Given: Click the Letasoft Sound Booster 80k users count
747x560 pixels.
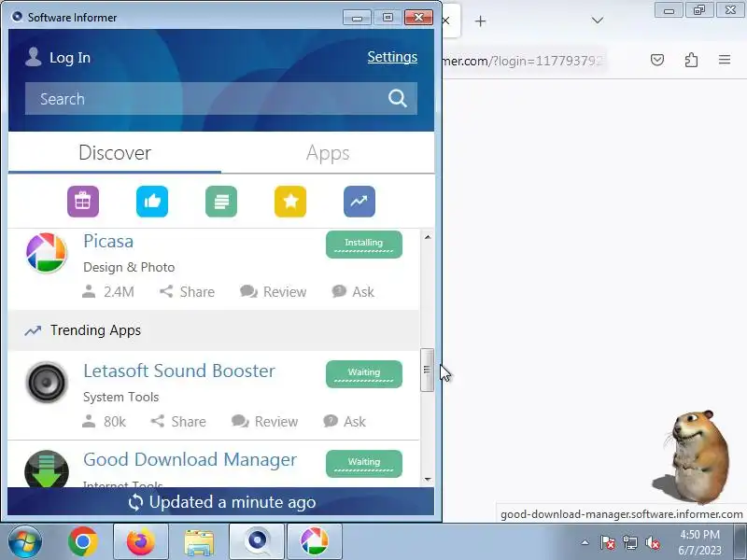Looking at the screenshot, I should pyautogui.click(x=104, y=422).
